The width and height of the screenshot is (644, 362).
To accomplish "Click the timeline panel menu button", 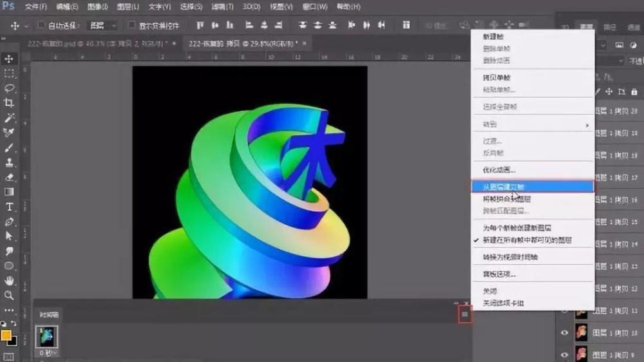I will point(465,314).
